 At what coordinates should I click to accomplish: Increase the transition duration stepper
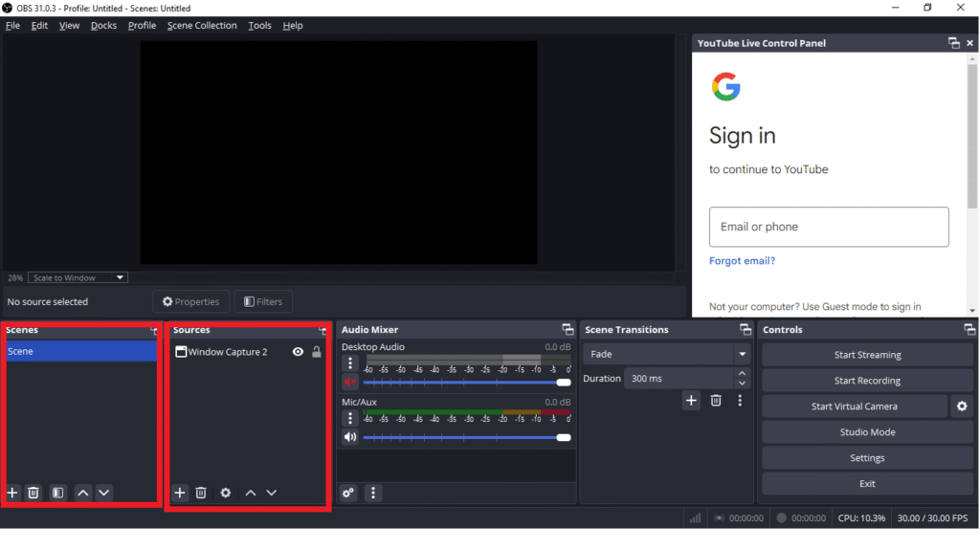pos(742,373)
